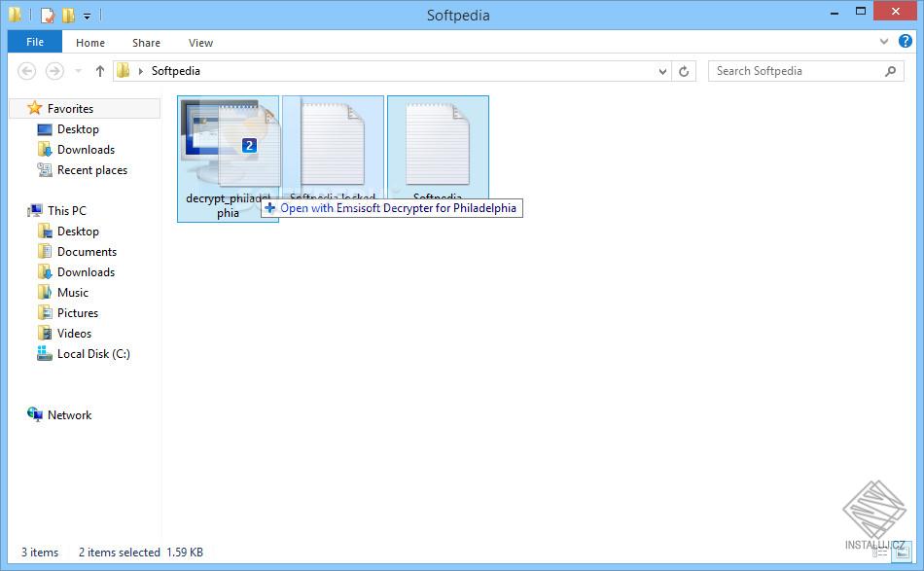Switch to large icons view button
Screen dimensions: 924x571
tap(902, 553)
